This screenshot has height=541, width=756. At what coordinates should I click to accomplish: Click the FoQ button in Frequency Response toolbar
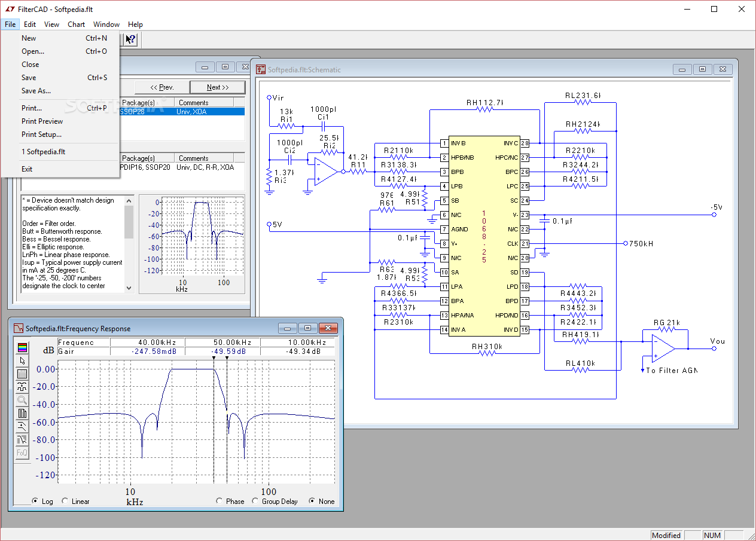tap(22, 453)
